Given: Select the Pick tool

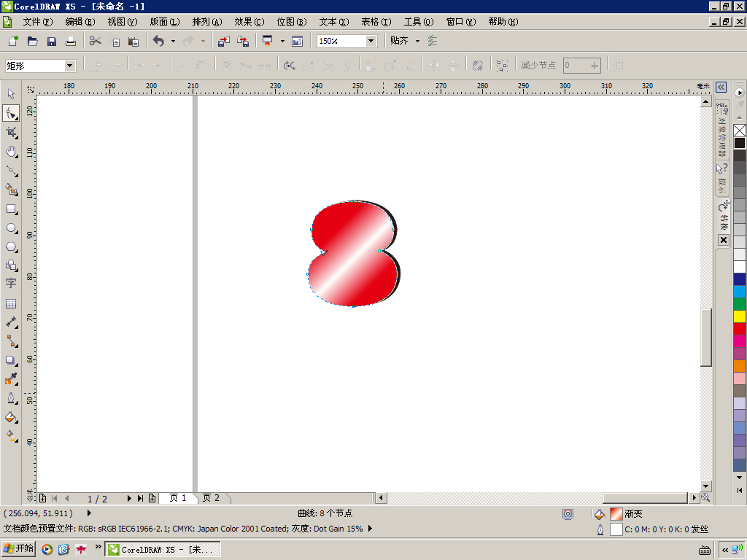Looking at the screenshot, I should pyautogui.click(x=11, y=94).
